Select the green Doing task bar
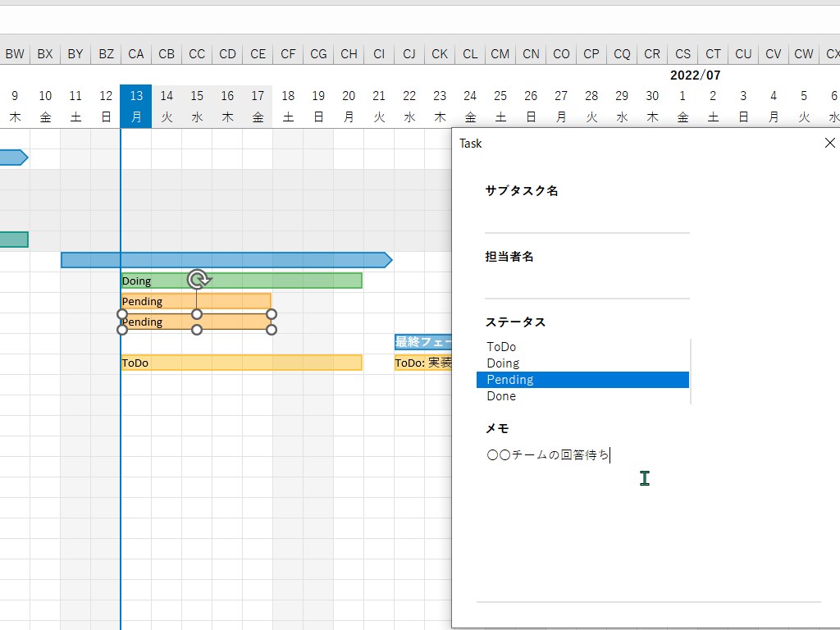840x630 pixels. pyautogui.click(x=242, y=281)
